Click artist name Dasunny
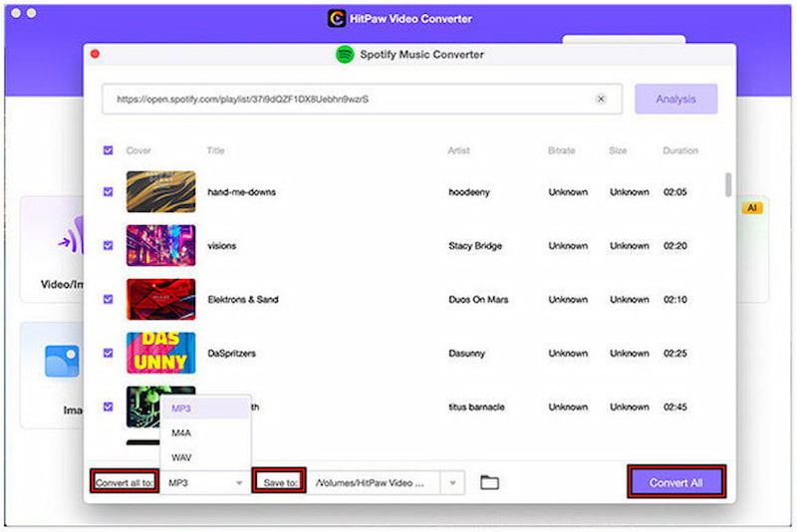Screen dimensions: 797x532 click(466, 354)
